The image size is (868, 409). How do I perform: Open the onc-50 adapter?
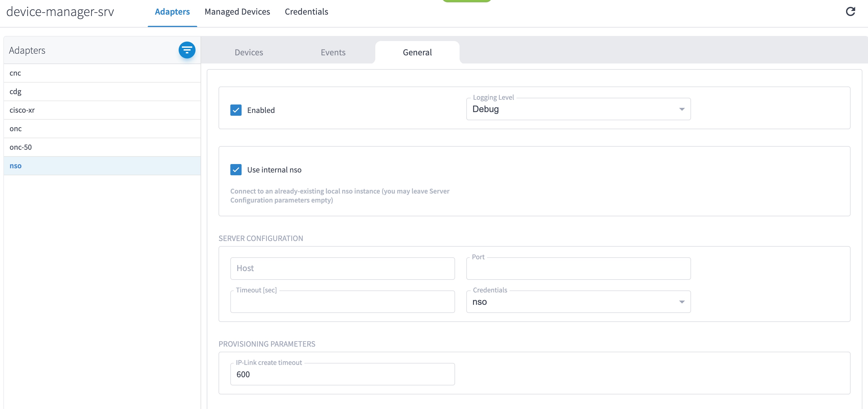(x=102, y=147)
